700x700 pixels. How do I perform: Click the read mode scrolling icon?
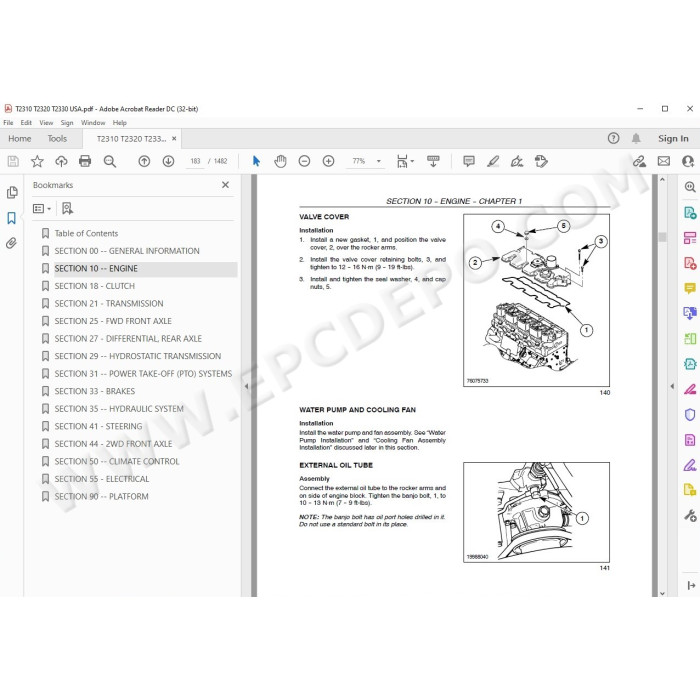(433, 161)
